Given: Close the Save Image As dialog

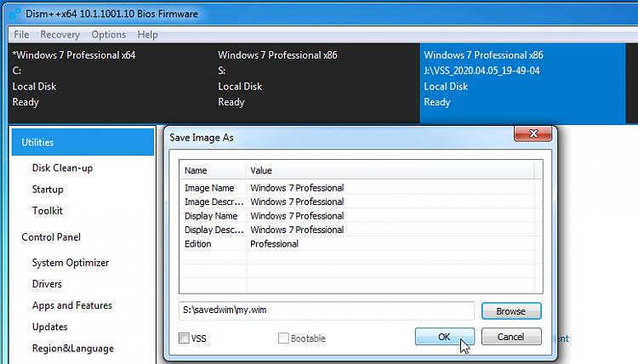Looking at the screenshot, I should point(533,134).
